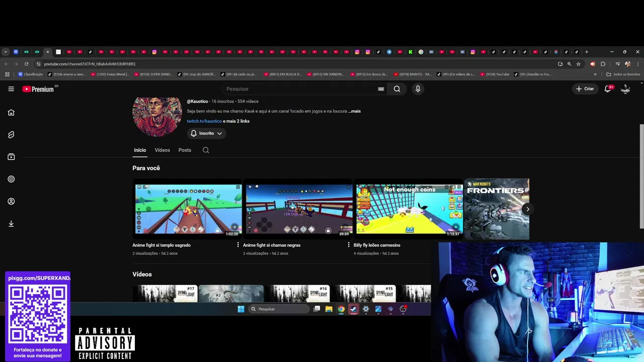Click the magnifier search button

(x=397, y=89)
